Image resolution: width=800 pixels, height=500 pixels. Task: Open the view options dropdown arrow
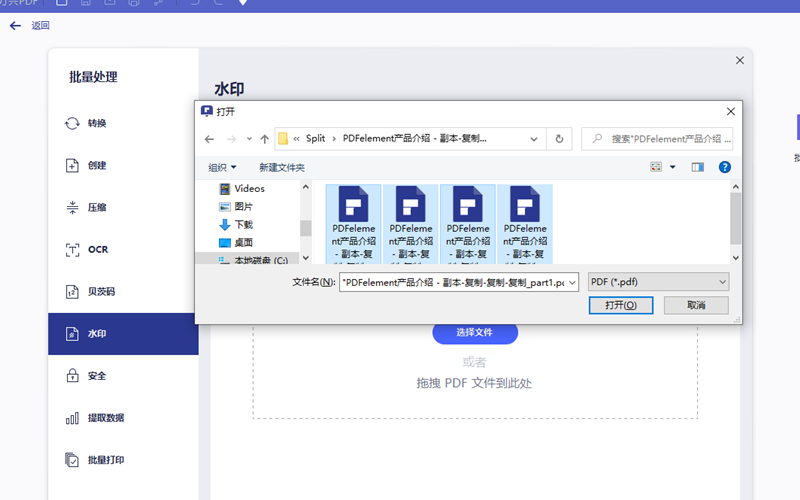point(673,167)
